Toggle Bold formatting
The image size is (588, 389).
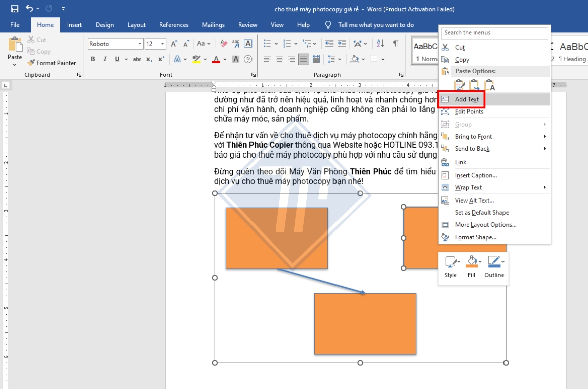tap(93, 59)
